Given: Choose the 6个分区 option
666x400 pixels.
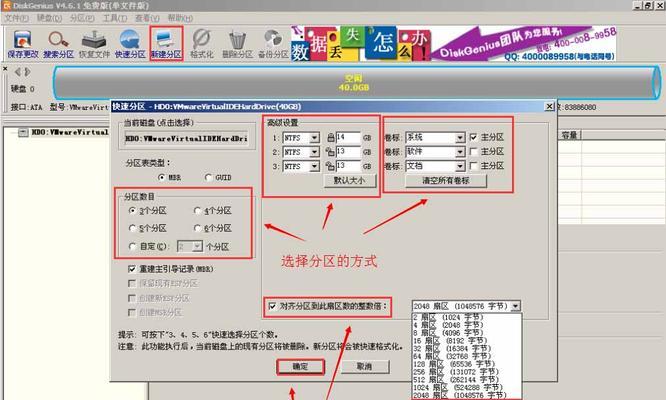Looking at the screenshot, I should (197, 228).
